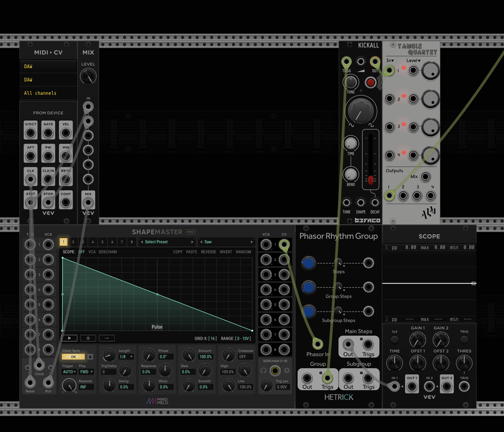This screenshot has height=432, width=504.
Task: Click the RANDOM shape button
Action: 243,252
